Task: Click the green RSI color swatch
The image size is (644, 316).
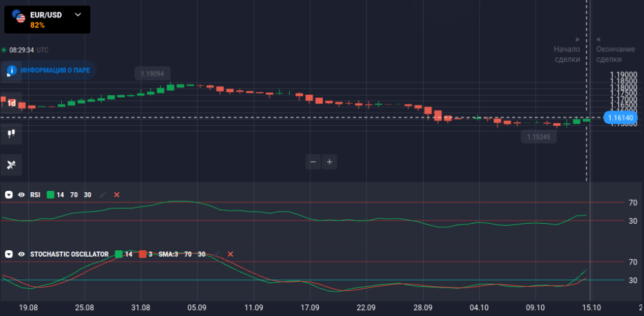Action: tap(50, 195)
